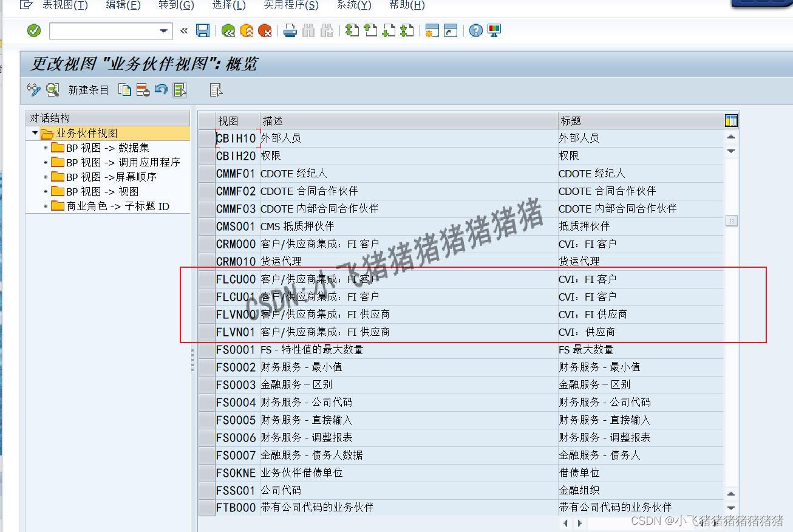This screenshot has height=532, width=793.
Task: Open the Customize Local Layout monitor icon
Action: (494, 30)
